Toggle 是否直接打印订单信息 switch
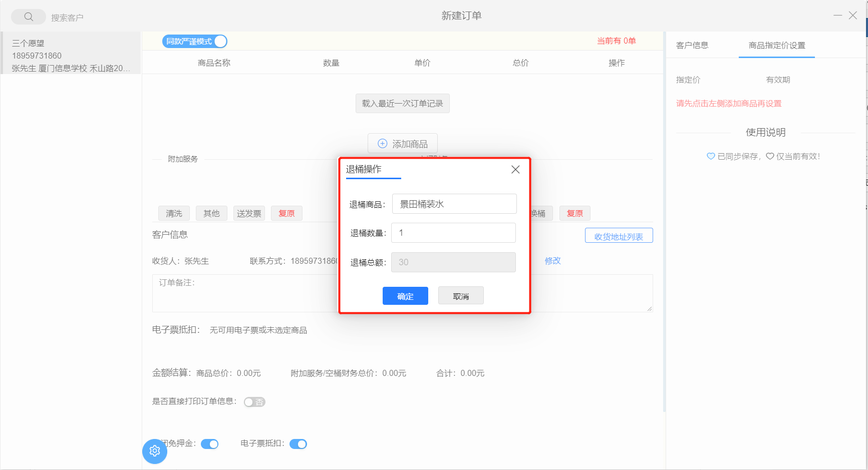The width and height of the screenshot is (868, 470). [254, 402]
